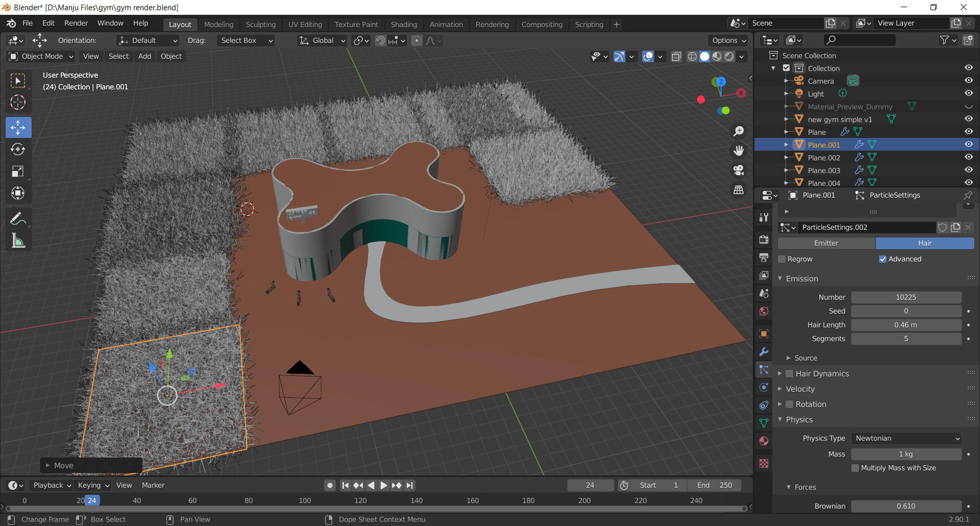Open World Properties globe icon
The height and width of the screenshot is (526, 980).
(764, 311)
